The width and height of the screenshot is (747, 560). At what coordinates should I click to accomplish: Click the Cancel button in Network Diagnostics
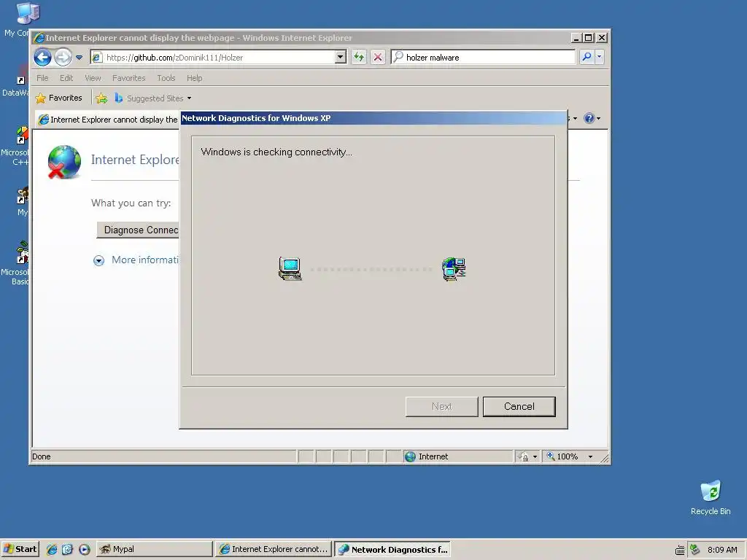(519, 406)
